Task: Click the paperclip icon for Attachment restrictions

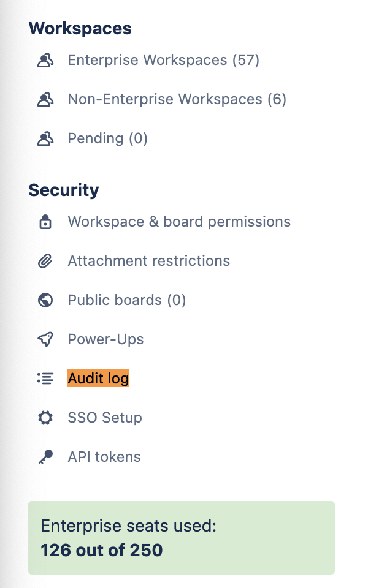Action: [x=45, y=261]
